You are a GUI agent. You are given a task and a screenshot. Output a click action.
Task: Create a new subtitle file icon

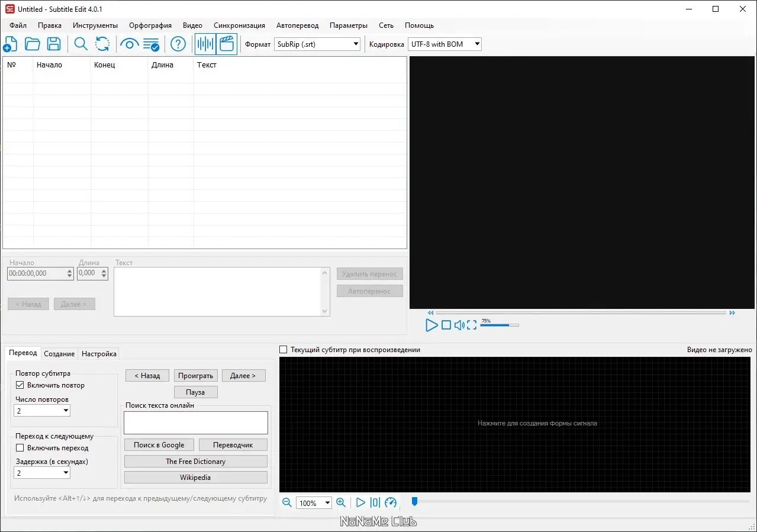[11, 44]
